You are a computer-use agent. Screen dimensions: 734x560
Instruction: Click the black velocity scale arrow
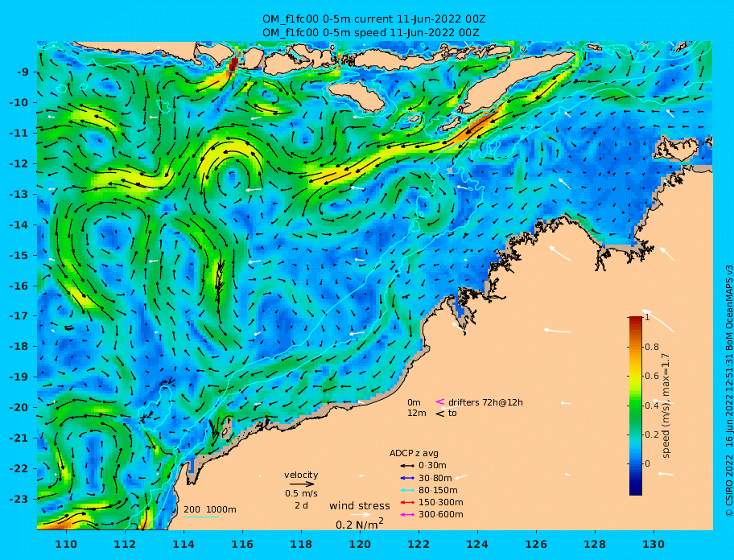[x=302, y=484]
